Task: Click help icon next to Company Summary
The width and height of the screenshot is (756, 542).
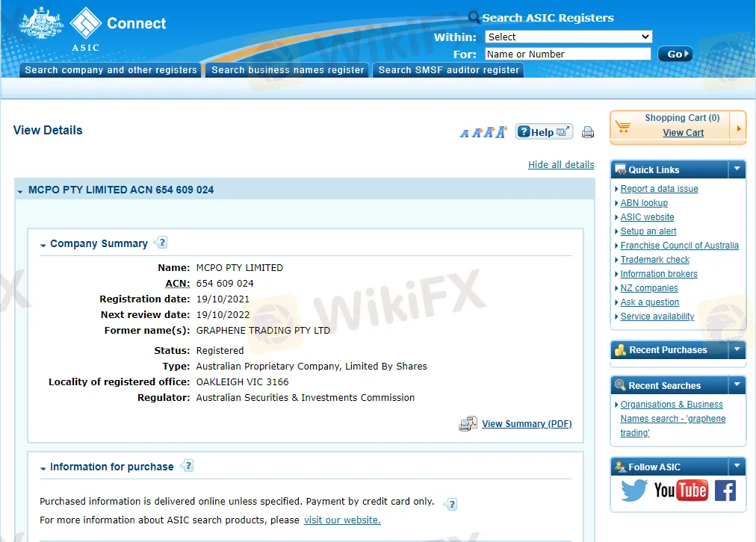Action: pos(161,243)
